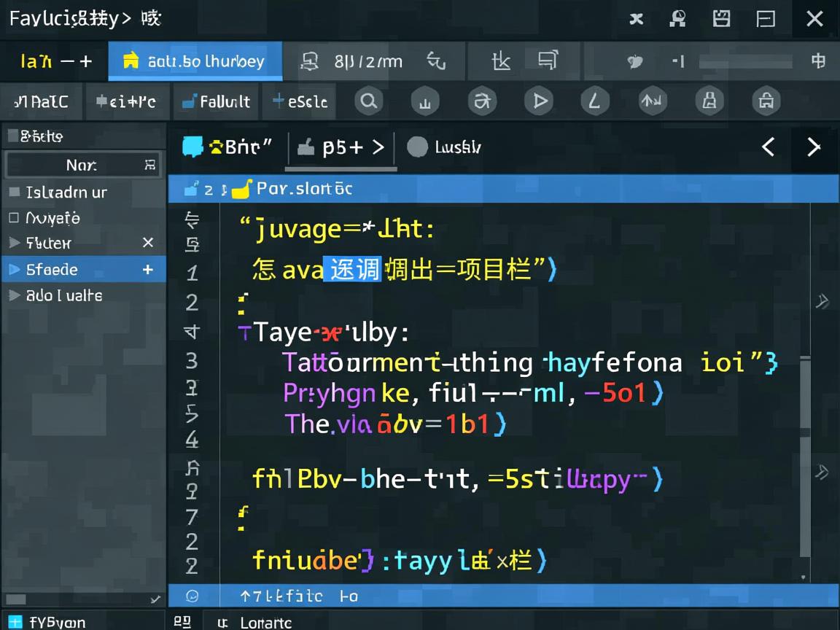Click the editor vertical scrollbar thumb
This screenshot has height=630, width=840.
[805, 394]
